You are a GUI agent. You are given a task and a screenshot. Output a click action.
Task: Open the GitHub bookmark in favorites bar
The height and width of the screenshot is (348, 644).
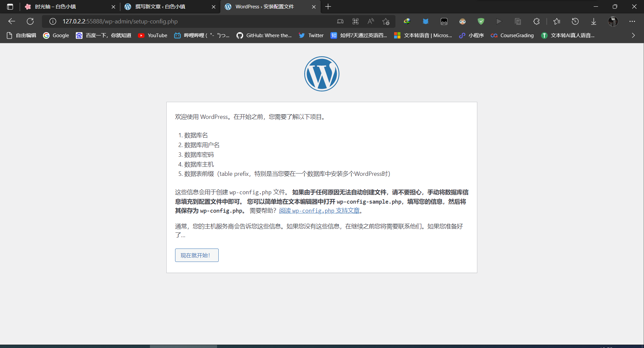(264, 36)
